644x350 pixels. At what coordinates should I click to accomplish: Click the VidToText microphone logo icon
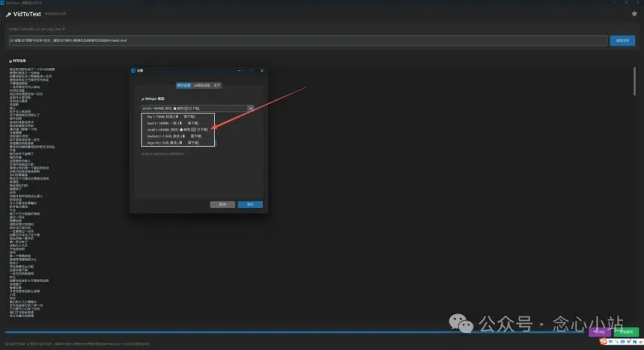pos(8,14)
